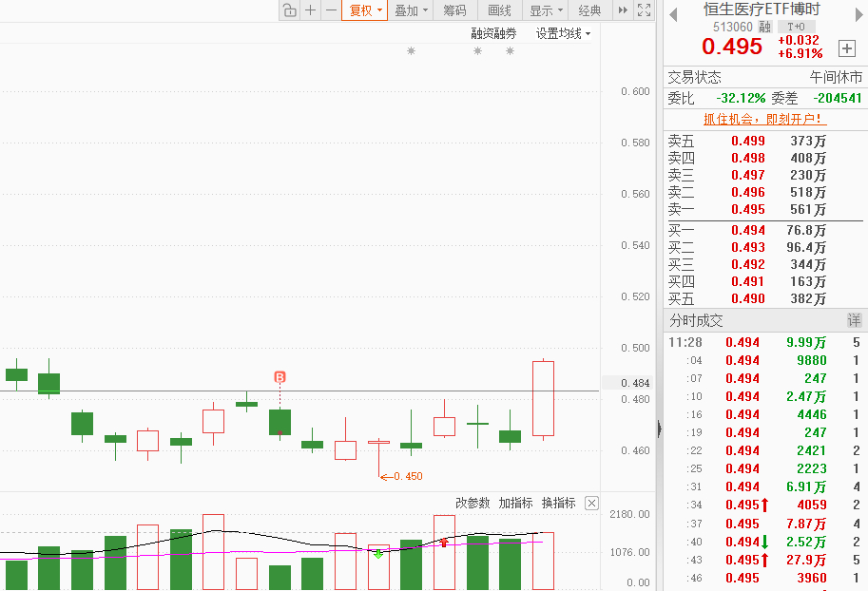Open the 显示 dropdown
This screenshot has width=868, height=591.
click(546, 10)
